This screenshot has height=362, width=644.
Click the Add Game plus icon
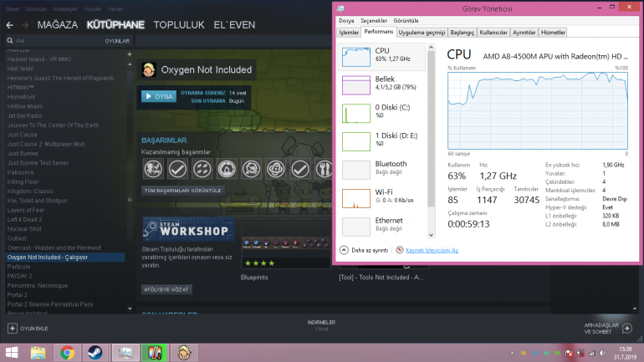point(13,329)
